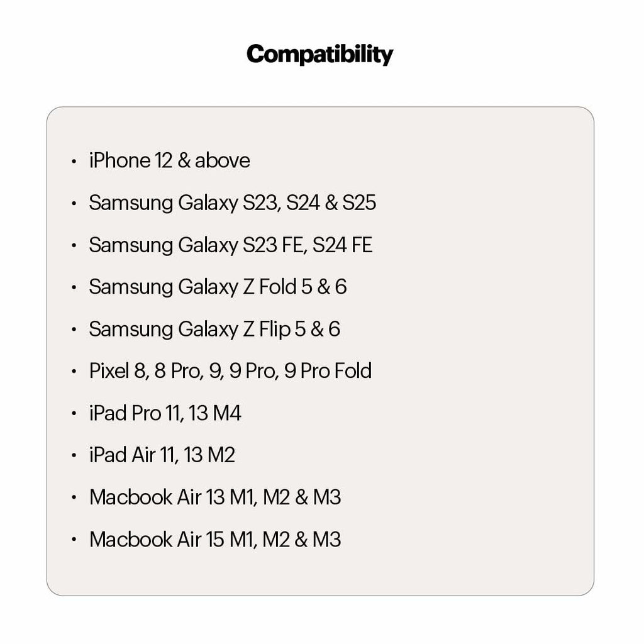Screen dimensions: 644x644
Task: Select the iPad Pro 11, 13 M4 item
Action: pos(165,413)
